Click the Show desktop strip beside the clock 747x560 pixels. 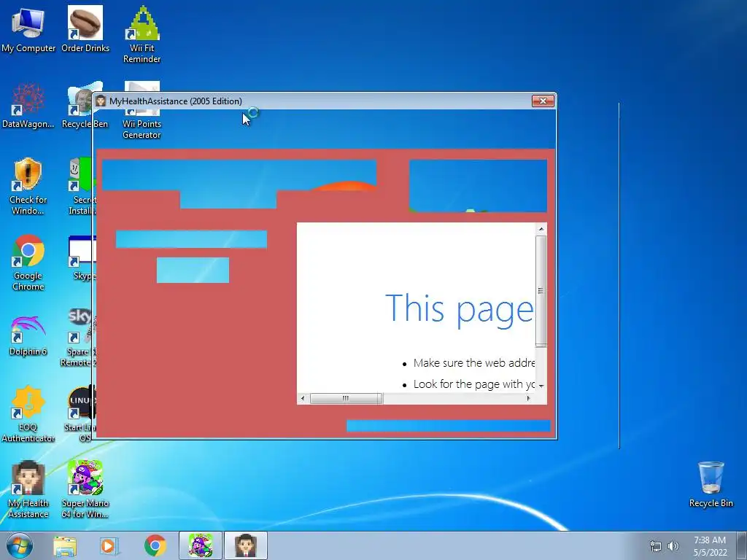[x=741, y=545]
